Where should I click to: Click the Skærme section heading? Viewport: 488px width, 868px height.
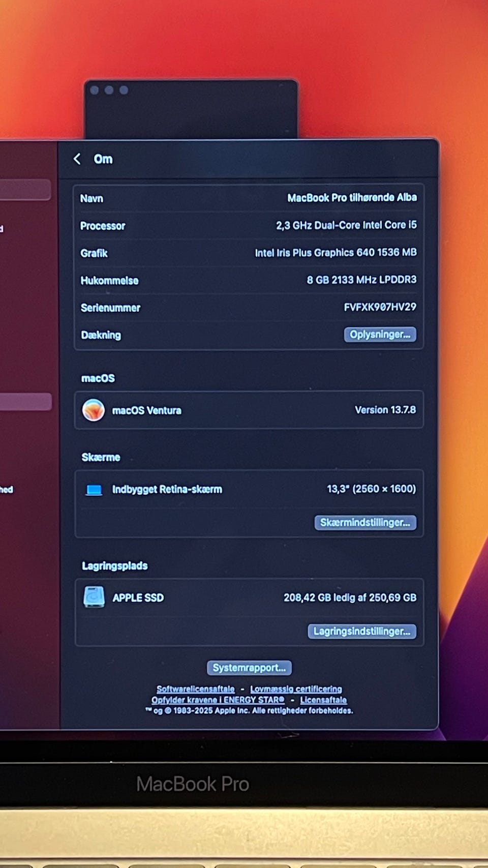[101, 458]
